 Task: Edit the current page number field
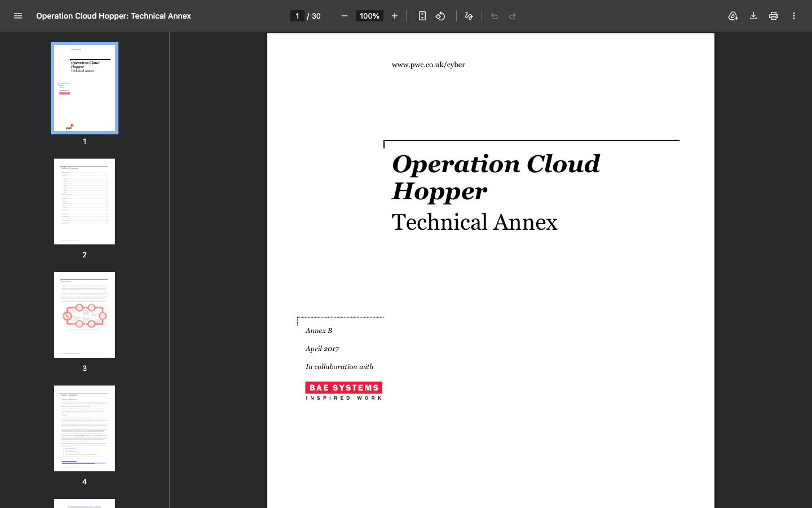297,16
